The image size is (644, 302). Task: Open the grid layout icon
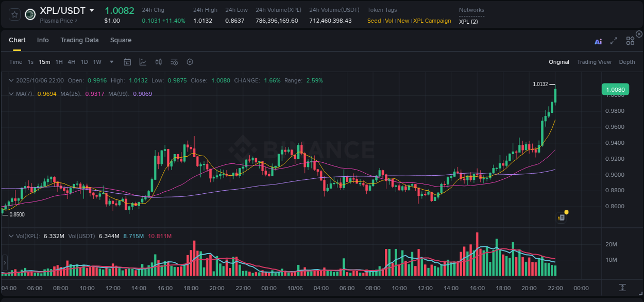tap(630, 41)
